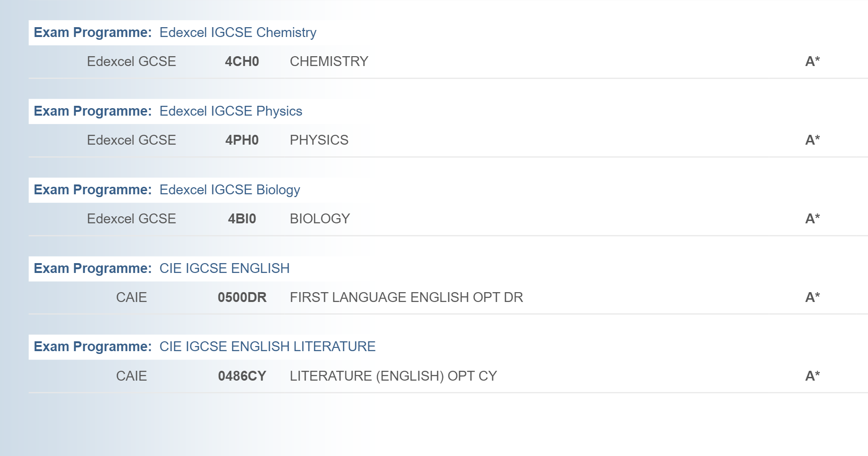Open the CIE IGCSE ENGLISH programme heading
The image size is (868, 456).
pos(224,269)
